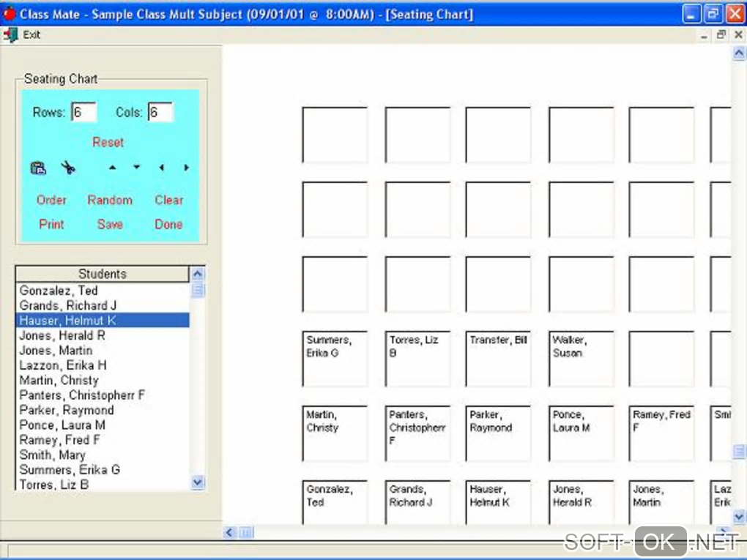
Task: Click the Jones, Herald R seat box
Action: click(581, 502)
